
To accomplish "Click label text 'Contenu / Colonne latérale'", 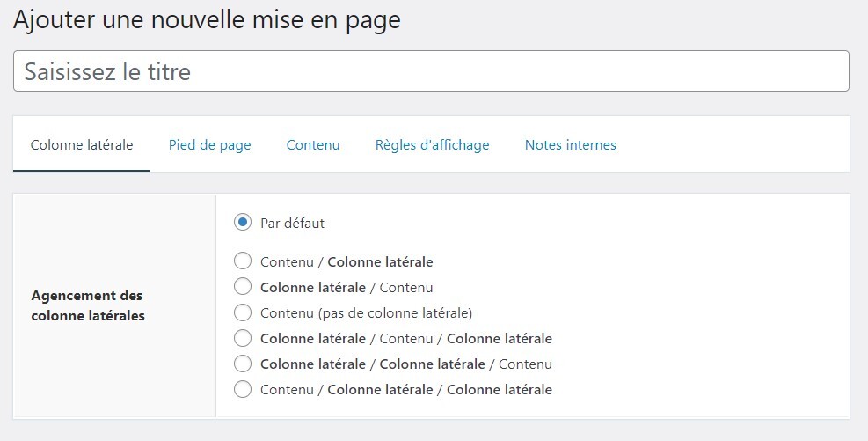I will tap(346, 261).
